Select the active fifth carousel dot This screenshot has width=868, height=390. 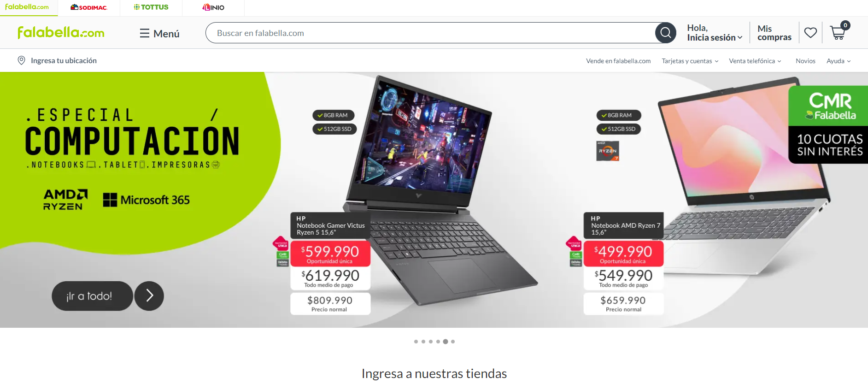(x=446, y=342)
